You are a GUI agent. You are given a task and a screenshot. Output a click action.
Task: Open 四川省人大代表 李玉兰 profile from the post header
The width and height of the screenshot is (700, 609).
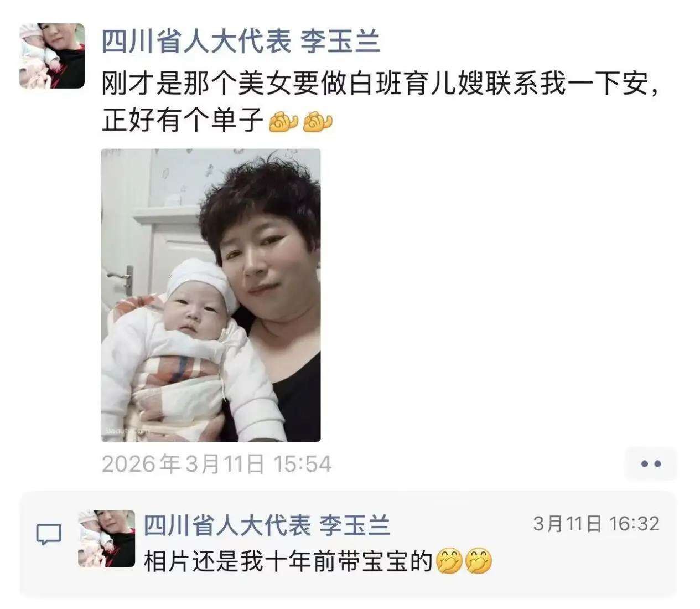pos(241,42)
